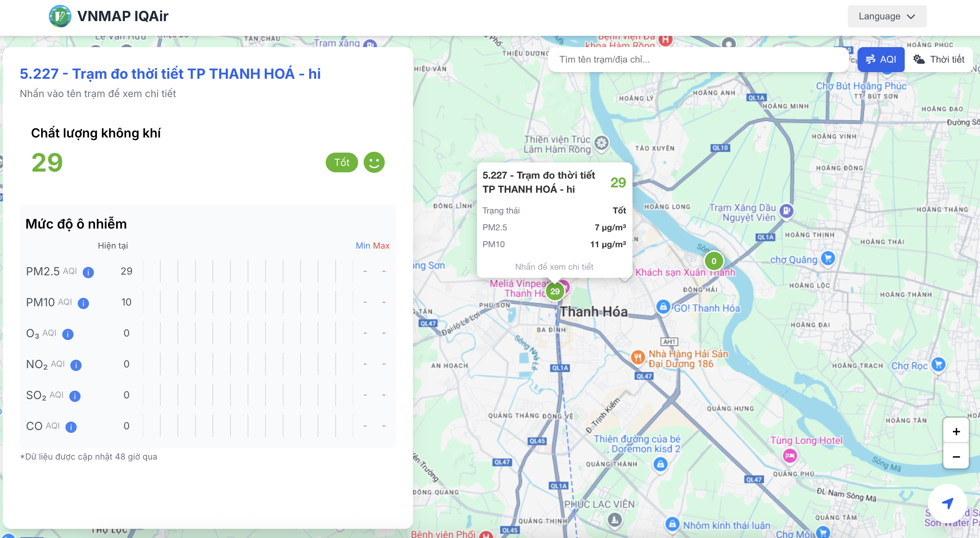The width and height of the screenshot is (980, 538).
Task: Click the PM2.5 AQI info icon
Action: coord(88,272)
